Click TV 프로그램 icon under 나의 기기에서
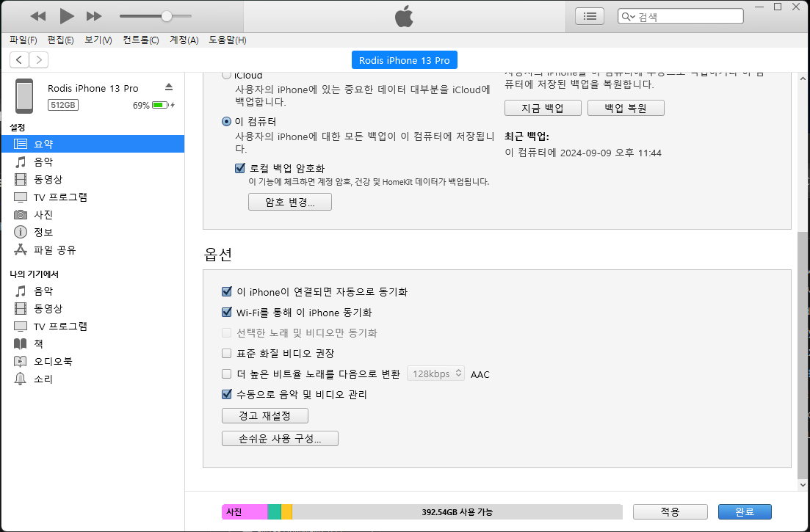The height and width of the screenshot is (532, 810). tap(20, 326)
